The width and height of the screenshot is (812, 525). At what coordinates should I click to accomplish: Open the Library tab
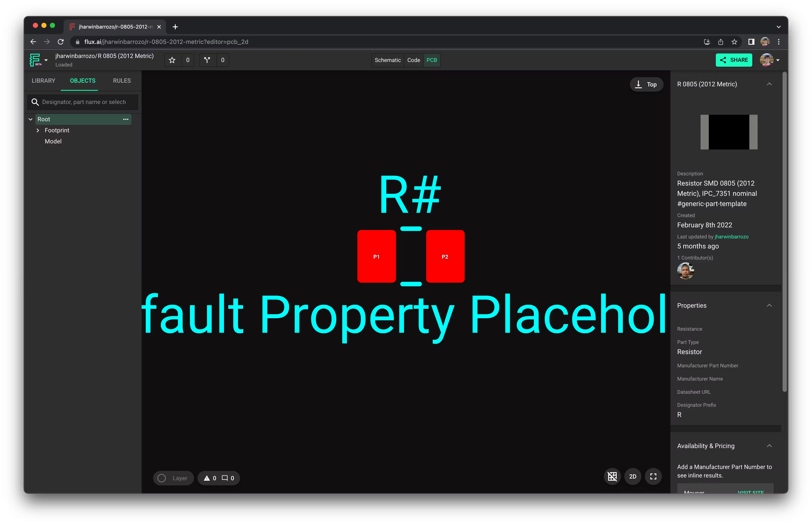[x=43, y=81]
